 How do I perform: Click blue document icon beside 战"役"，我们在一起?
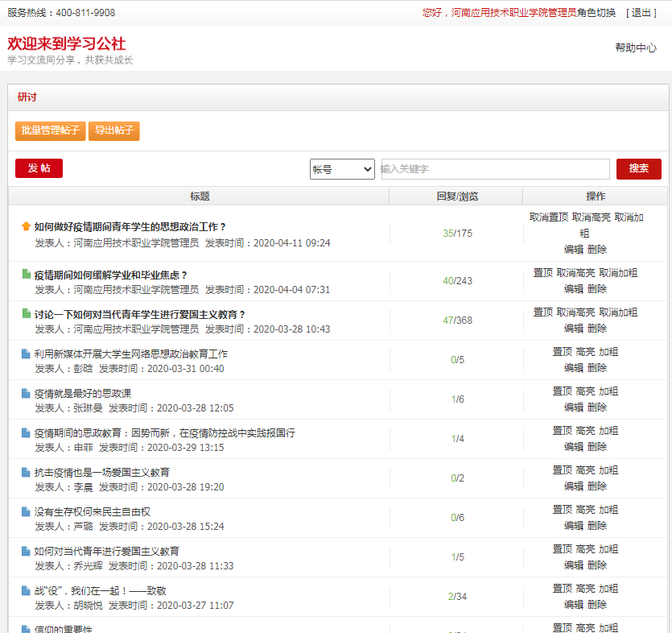[x=26, y=590]
